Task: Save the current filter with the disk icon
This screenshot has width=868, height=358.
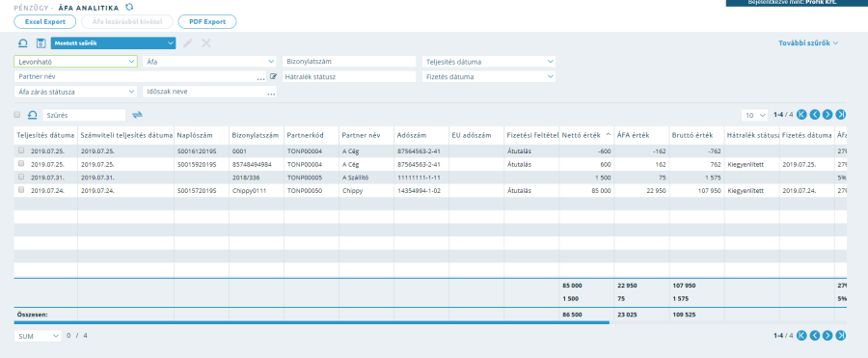Action: click(x=41, y=43)
